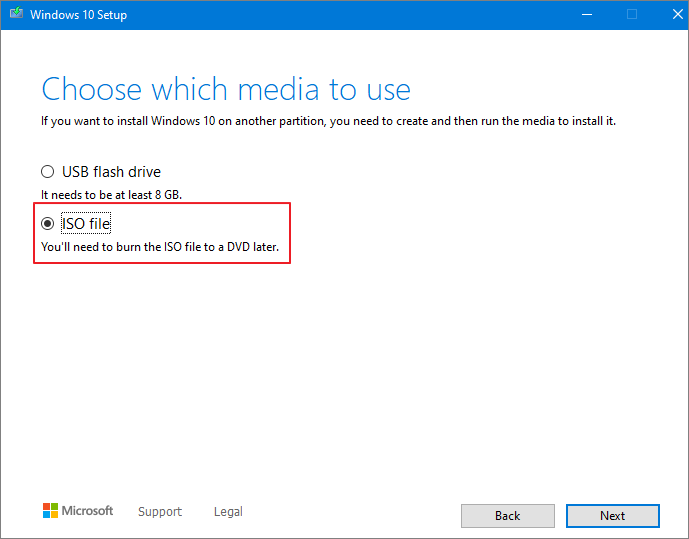Image resolution: width=689 pixels, height=539 pixels.
Task: Click the "Choose which media to use" heading
Action: [226, 89]
